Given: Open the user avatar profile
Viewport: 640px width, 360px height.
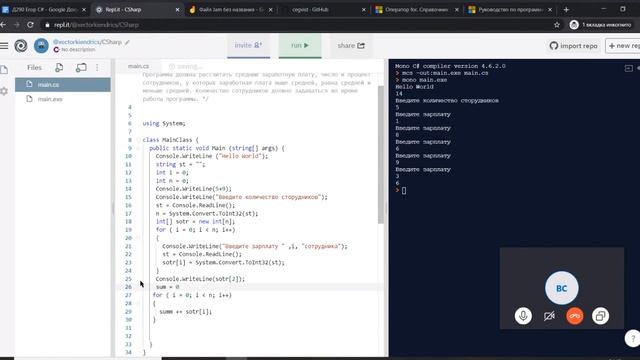Looking at the screenshot, I should click(x=41, y=45).
